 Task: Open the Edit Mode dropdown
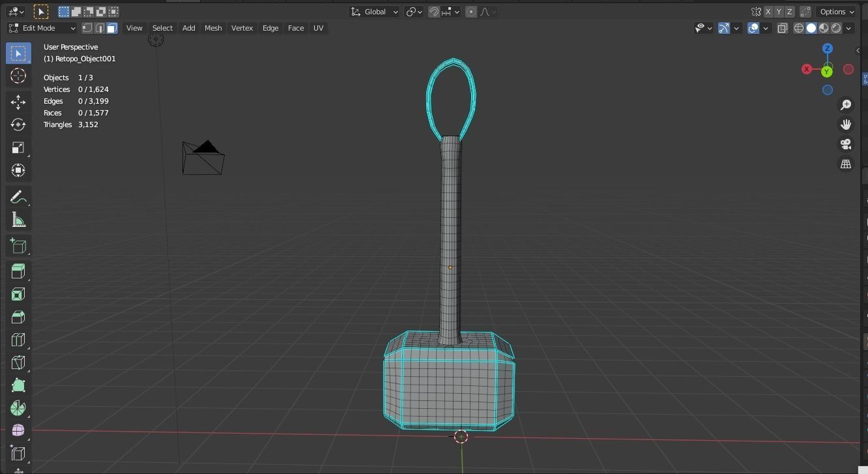pos(42,28)
